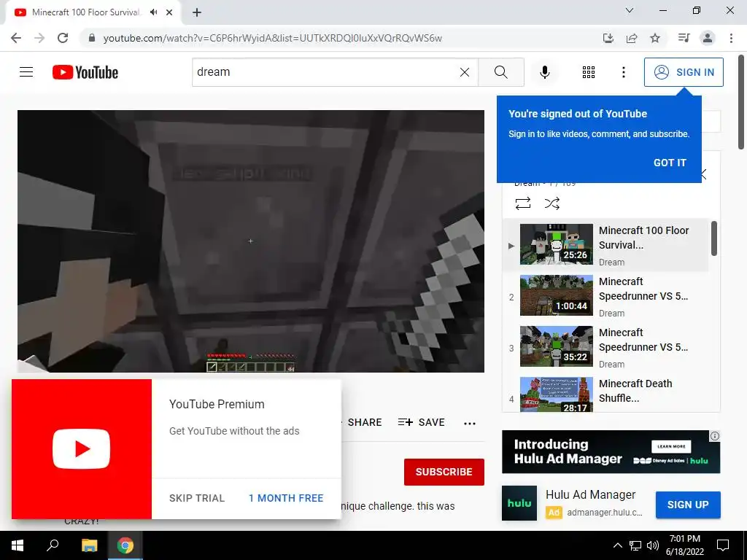Reload the page

63,38
